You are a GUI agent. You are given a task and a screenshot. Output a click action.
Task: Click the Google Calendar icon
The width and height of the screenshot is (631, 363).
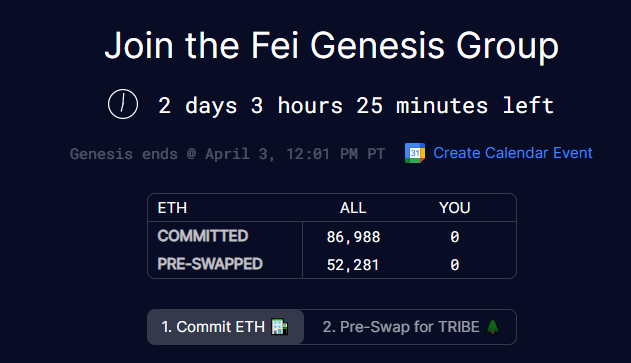coord(415,153)
